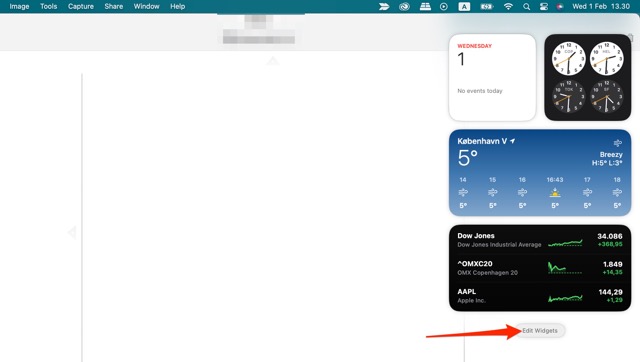Click the circled play icon in menu bar

(444, 7)
